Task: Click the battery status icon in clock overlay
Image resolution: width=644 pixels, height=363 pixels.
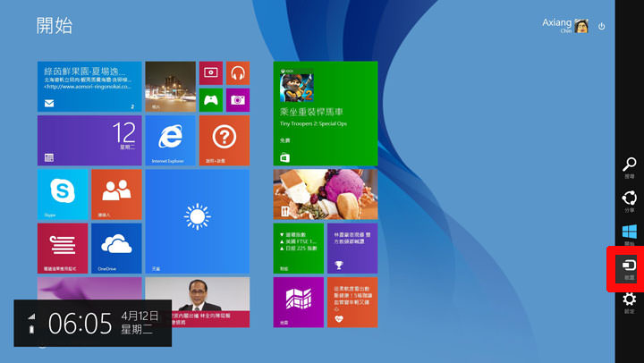Action: pyautogui.click(x=31, y=329)
